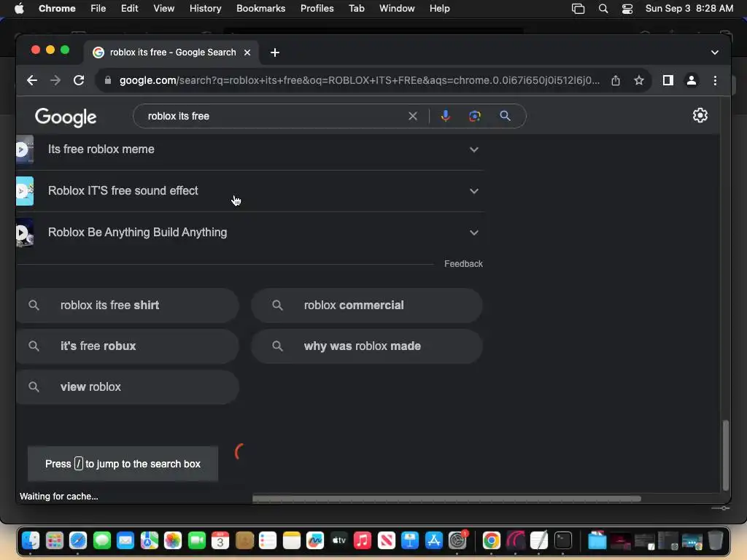Play the Roblox Be Anything video thumbnail
The width and height of the screenshot is (747, 560).
pyautogui.click(x=24, y=233)
